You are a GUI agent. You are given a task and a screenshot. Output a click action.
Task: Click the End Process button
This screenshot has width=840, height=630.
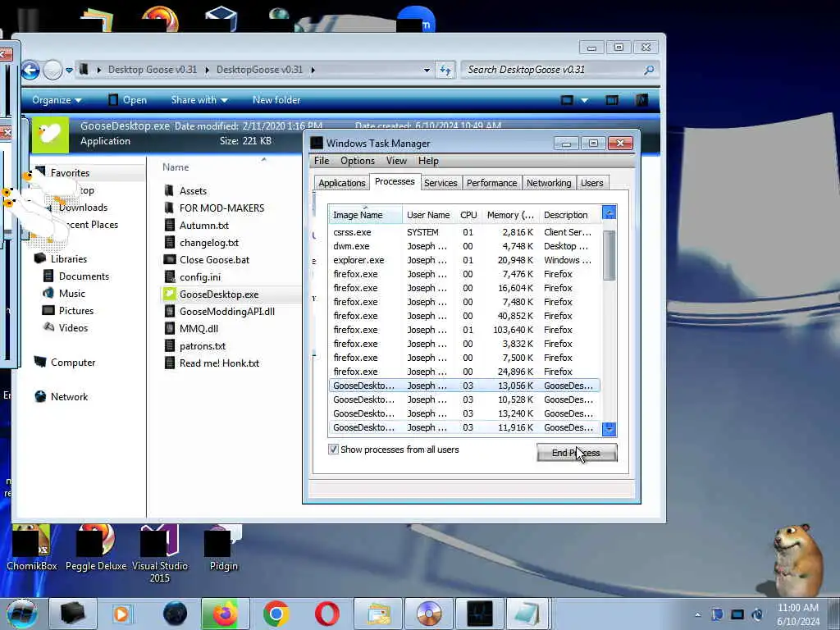click(x=577, y=453)
